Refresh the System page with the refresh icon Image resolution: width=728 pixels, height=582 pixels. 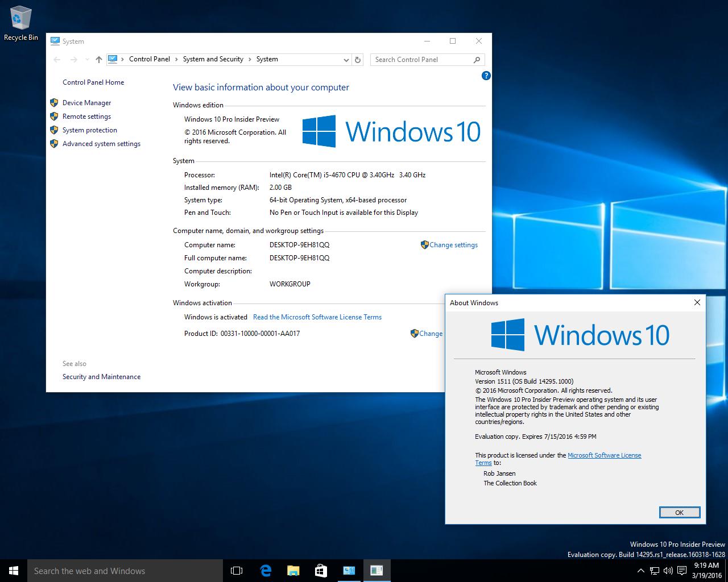coord(357,59)
